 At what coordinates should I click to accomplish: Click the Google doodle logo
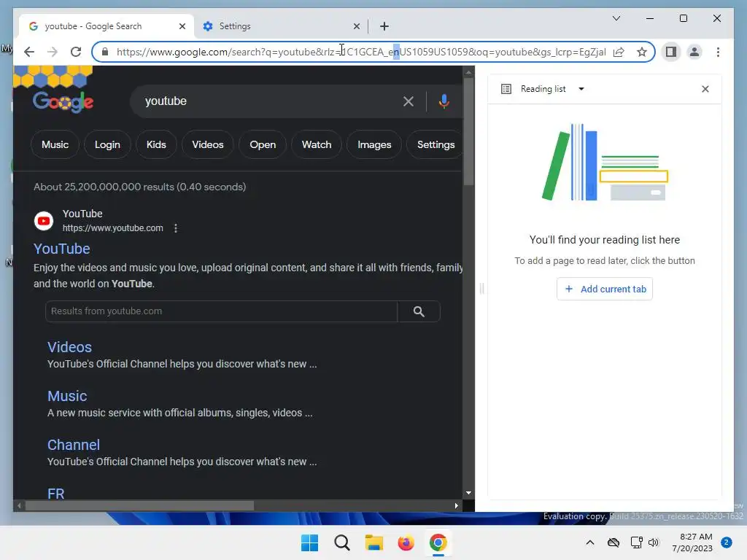pos(63,101)
